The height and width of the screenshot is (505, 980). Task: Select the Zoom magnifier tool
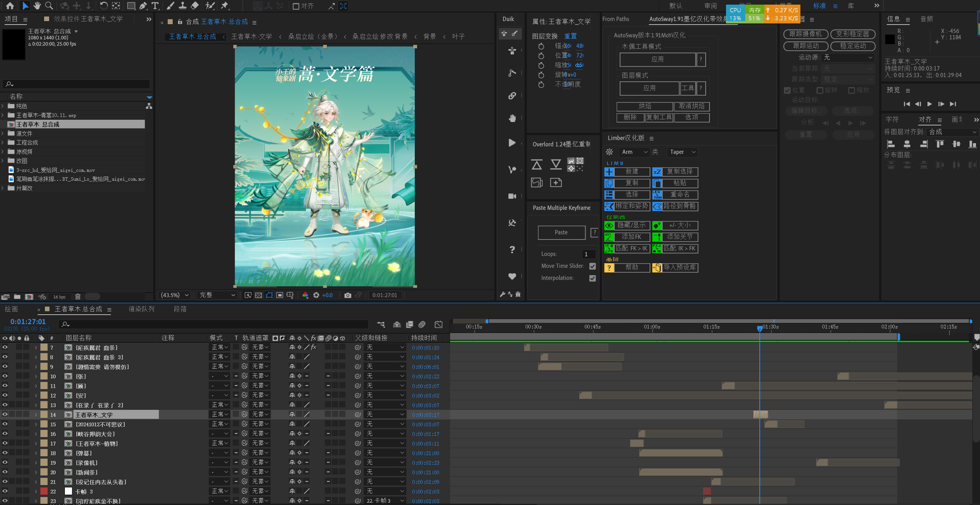[x=49, y=6]
